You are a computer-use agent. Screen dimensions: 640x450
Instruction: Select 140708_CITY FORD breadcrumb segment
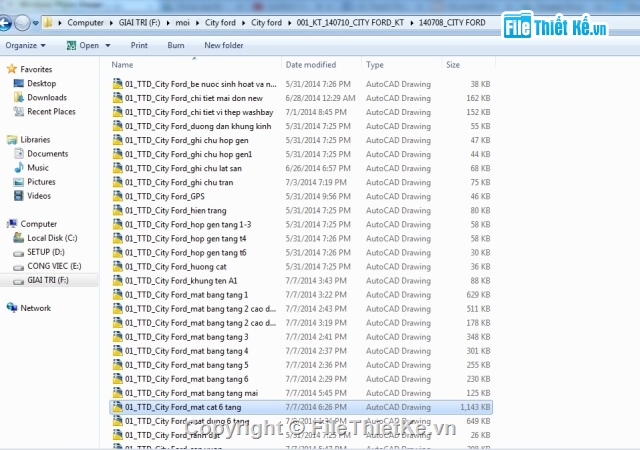click(452, 22)
